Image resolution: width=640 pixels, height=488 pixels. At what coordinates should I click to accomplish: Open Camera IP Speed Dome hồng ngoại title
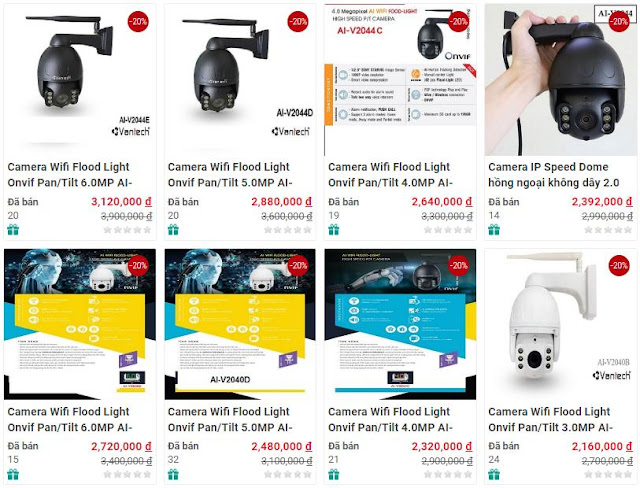(x=554, y=175)
